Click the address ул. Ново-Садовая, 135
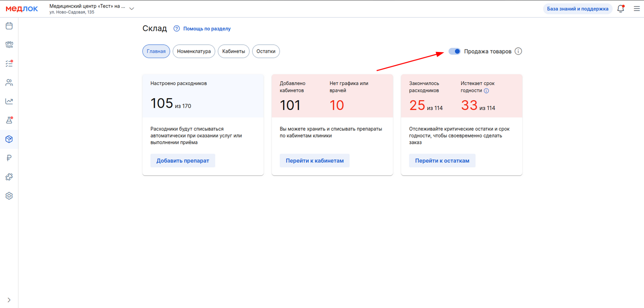Viewport: 644px width, 308px height. coord(72,12)
